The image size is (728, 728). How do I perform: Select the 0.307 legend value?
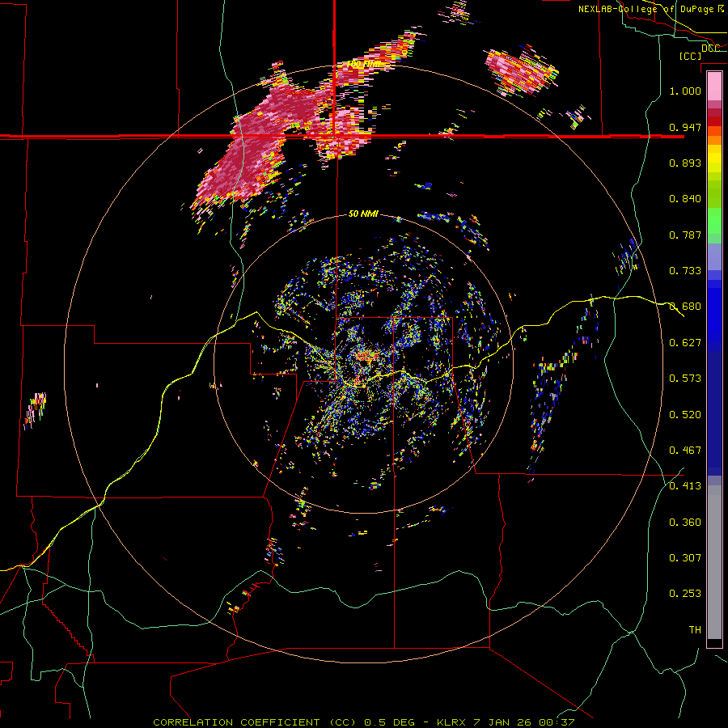click(x=685, y=558)
